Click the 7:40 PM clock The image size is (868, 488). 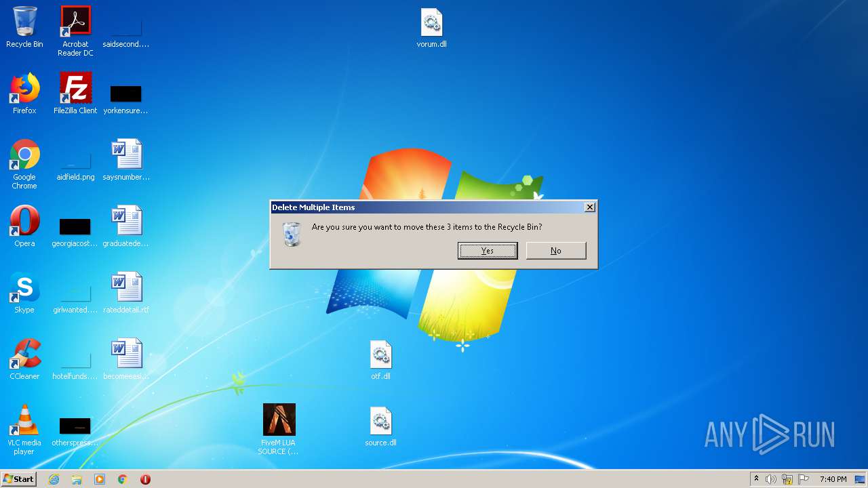(x=833, y=479)
